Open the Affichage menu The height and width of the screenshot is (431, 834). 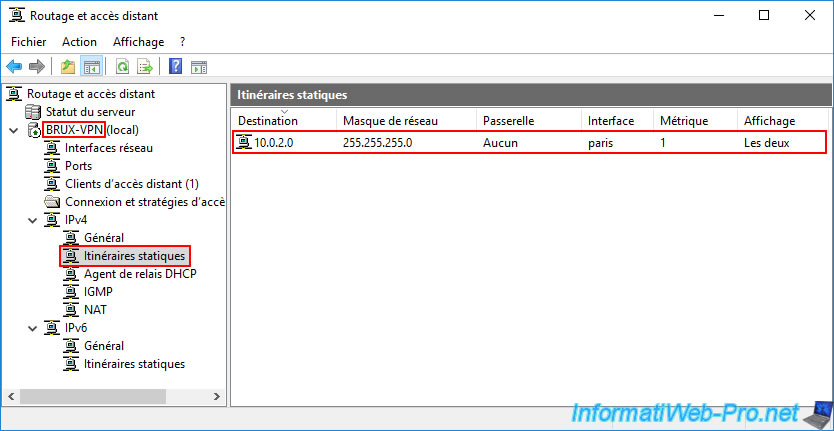pyautogui.click(x=138, y=42)
